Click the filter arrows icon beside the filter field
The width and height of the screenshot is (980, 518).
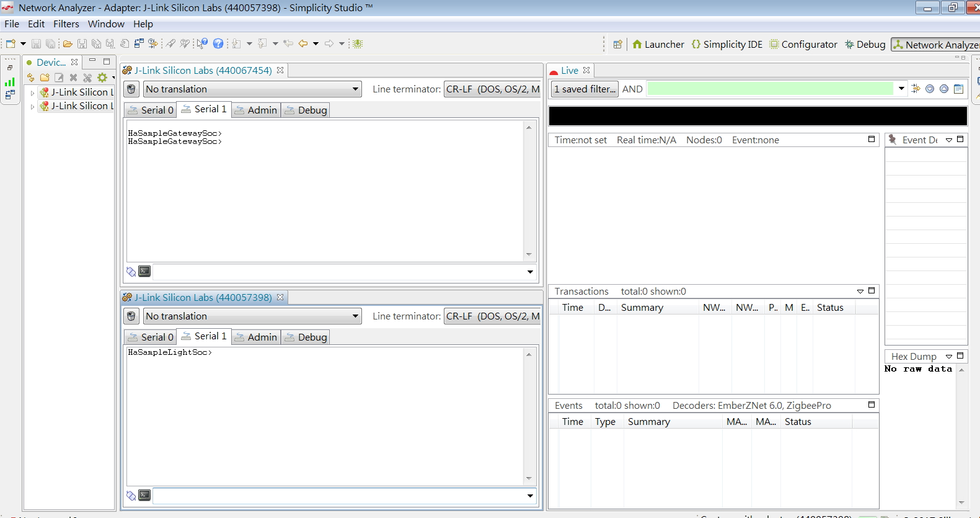pyautogui.click(x=916, y=89)
